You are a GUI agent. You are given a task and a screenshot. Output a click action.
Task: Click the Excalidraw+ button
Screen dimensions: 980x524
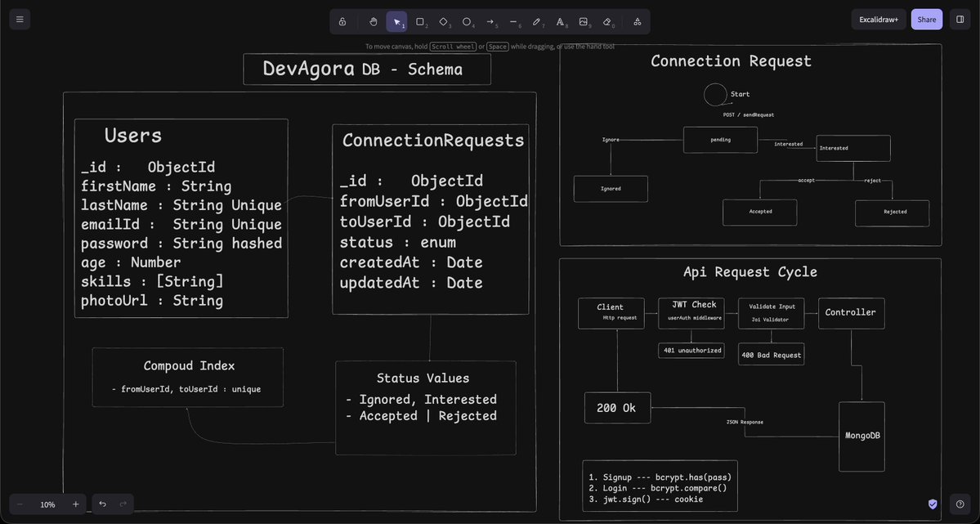point(878,20)
